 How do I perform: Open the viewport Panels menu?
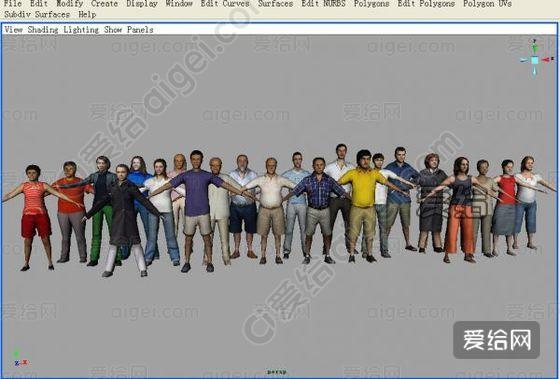[140, 30]
